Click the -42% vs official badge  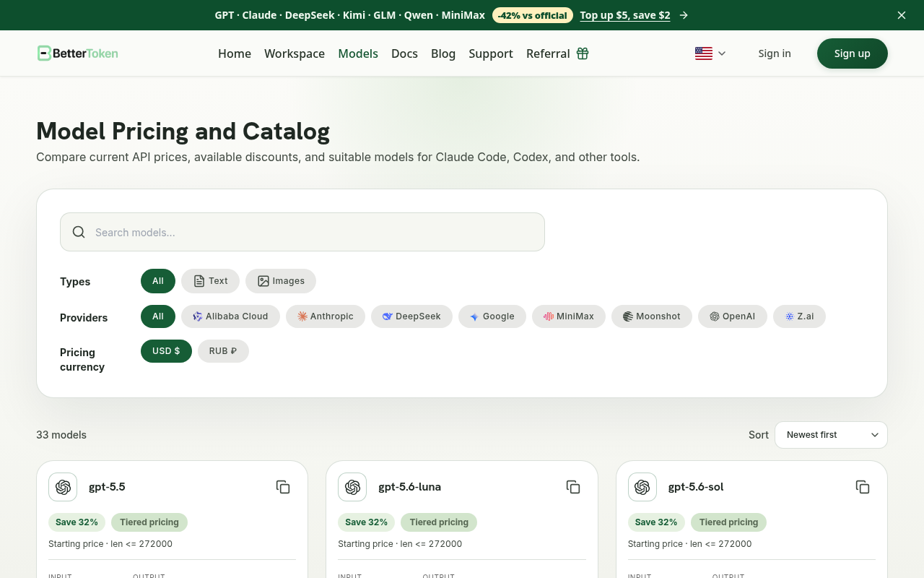tap(533, 15)
